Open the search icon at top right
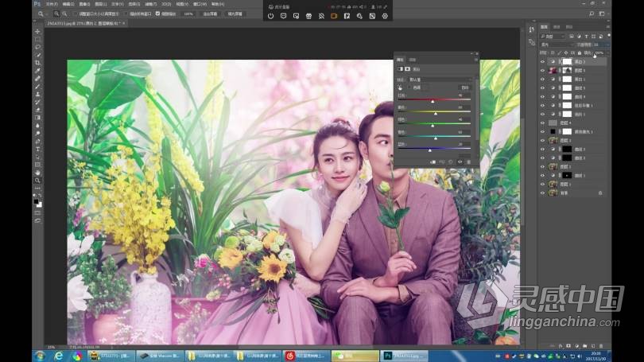 tap(592, 14)
